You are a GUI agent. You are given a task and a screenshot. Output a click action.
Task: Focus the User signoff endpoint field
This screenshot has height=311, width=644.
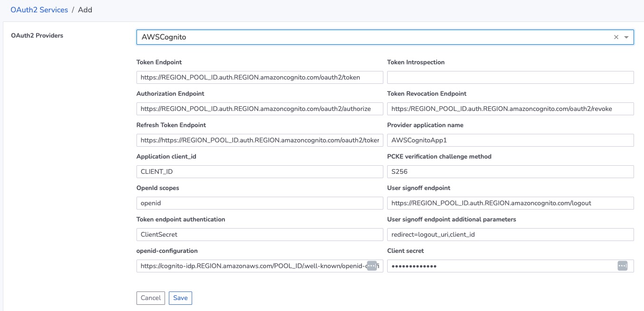tap(510, 203)
